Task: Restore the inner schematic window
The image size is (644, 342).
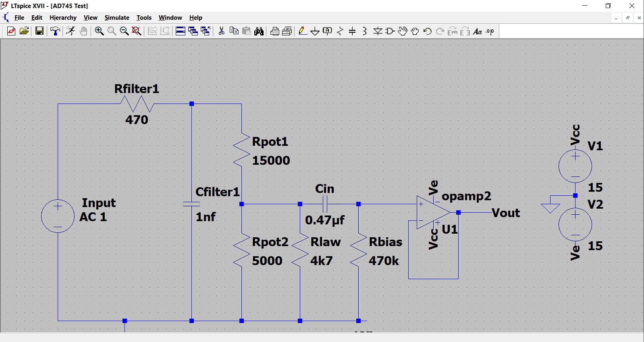Action: click(627, 18)
